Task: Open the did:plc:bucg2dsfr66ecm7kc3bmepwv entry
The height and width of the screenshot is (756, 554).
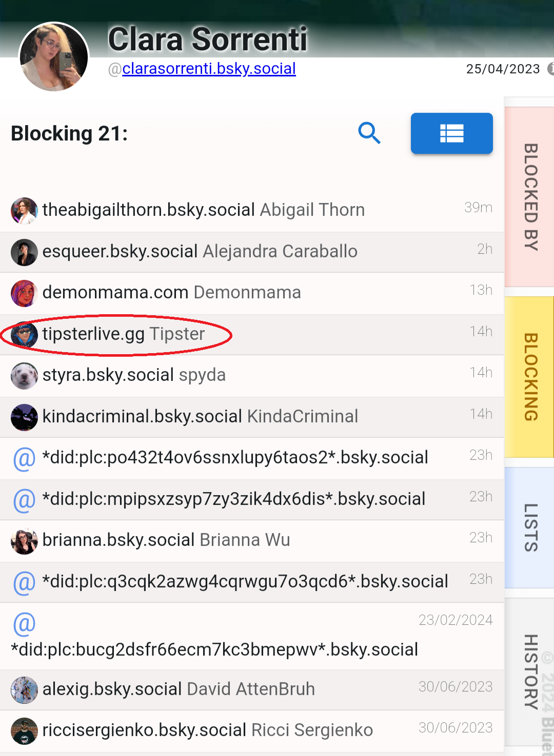Action: coord(214,649)
